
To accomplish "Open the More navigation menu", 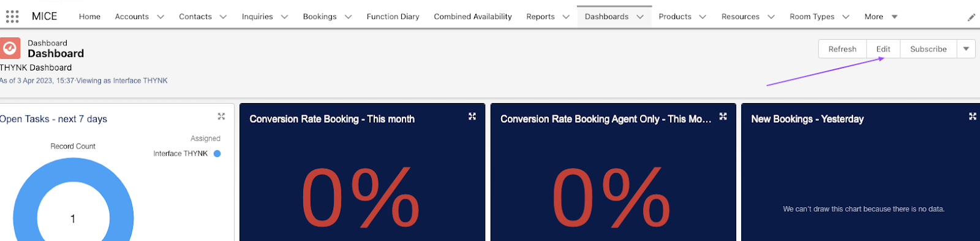I will point(881,17).
